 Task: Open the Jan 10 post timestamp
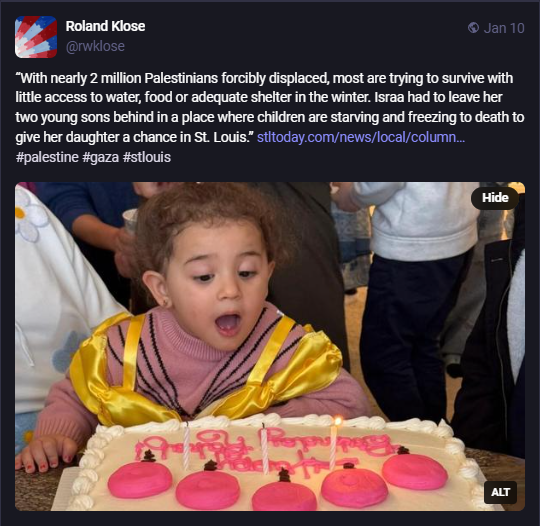(x=504, y=28)
